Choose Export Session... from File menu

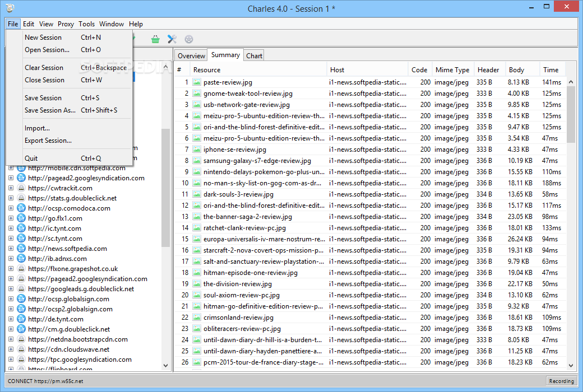coord(69,141)
